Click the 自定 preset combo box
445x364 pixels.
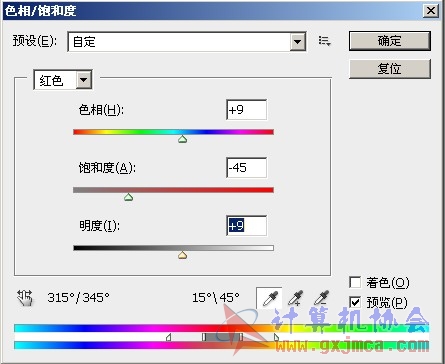point(187,42)
